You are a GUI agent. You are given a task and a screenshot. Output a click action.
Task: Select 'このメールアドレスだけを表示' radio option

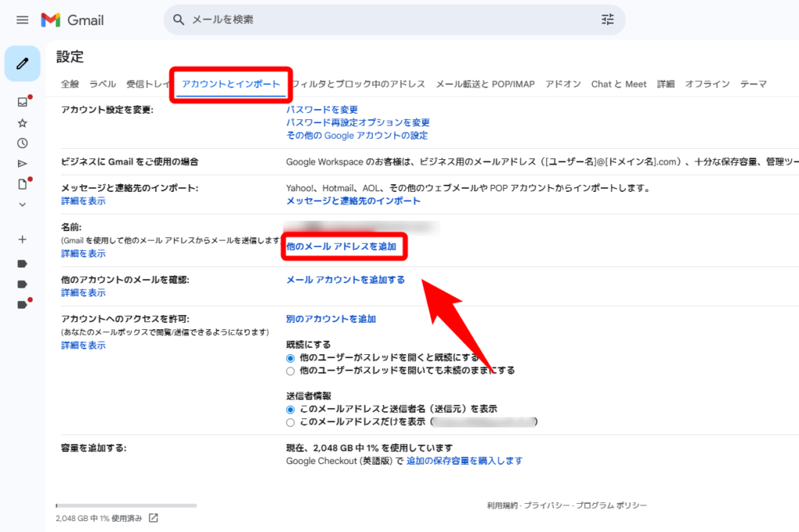(291, 422)
